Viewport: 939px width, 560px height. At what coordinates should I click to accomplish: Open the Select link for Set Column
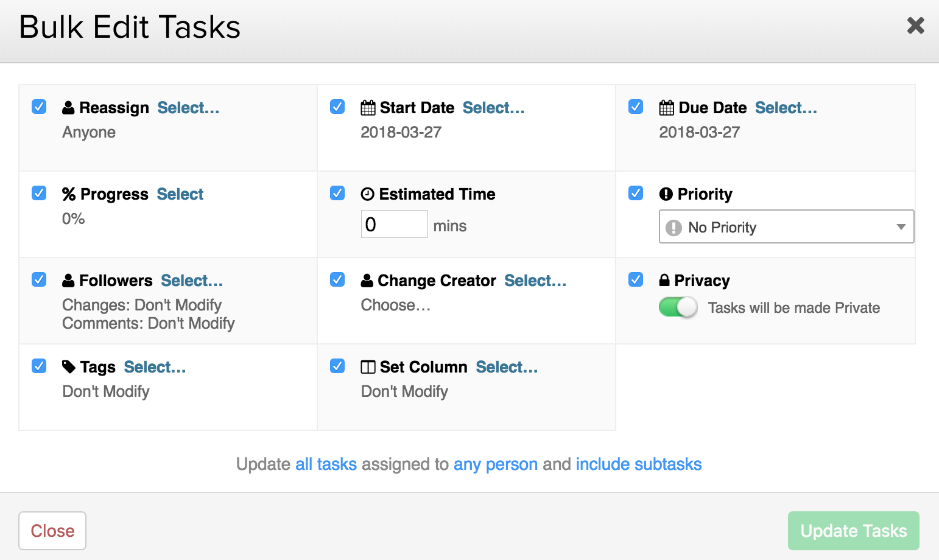(x=507, y=367)
